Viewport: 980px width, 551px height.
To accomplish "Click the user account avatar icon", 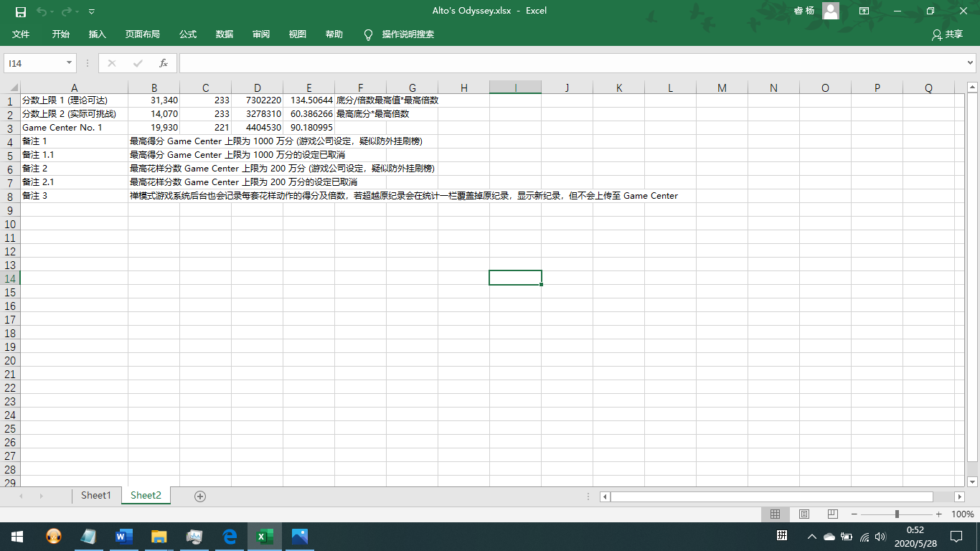I will [830, 11].
